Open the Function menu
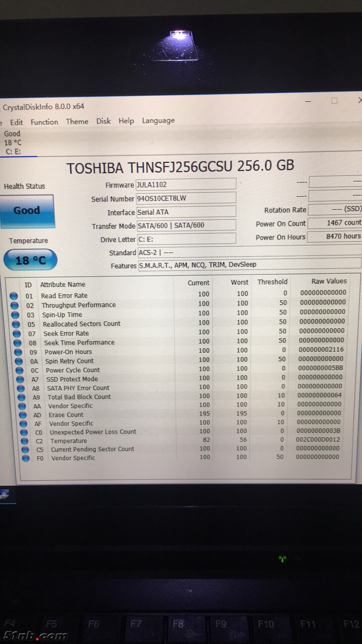This screenshot has height=644, width=362. pyautogui.click(x=44, y=122)
